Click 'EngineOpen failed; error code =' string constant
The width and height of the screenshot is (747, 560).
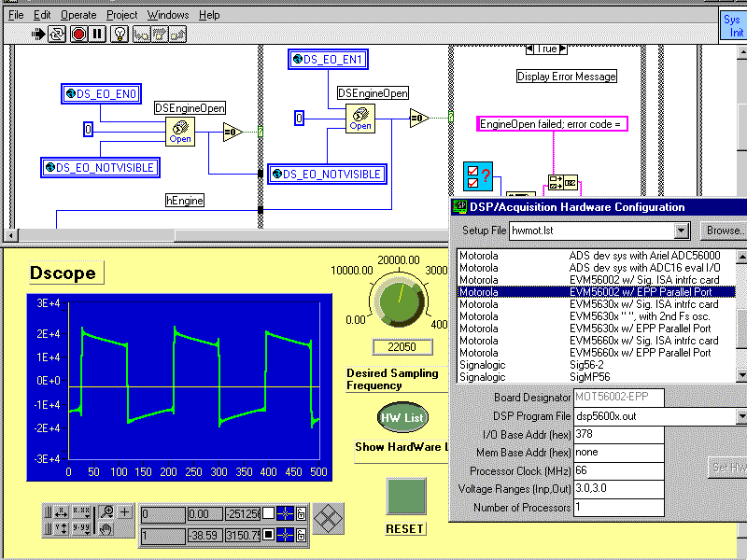[x=552, y=124]
